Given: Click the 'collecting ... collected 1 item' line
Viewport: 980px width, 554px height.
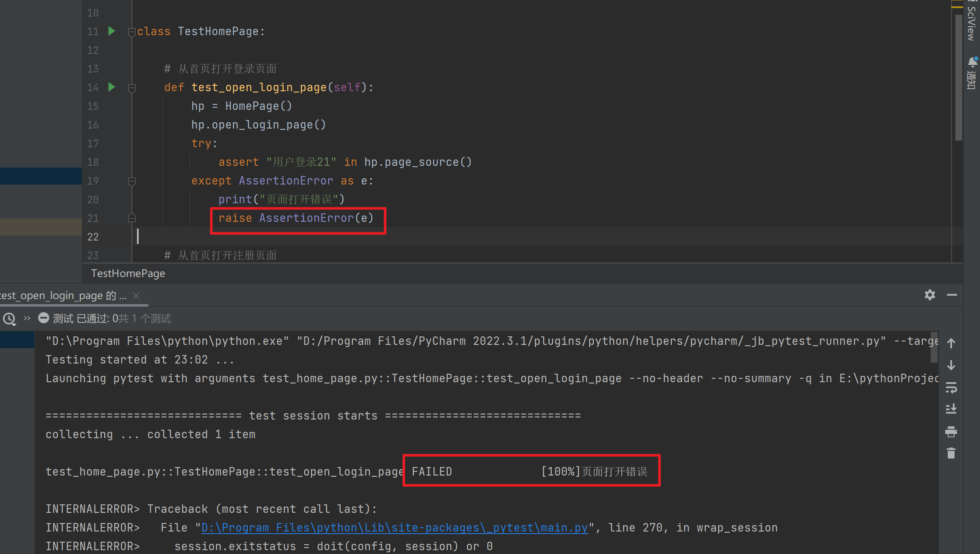Looking at the screenshot, I should (151, 434).
